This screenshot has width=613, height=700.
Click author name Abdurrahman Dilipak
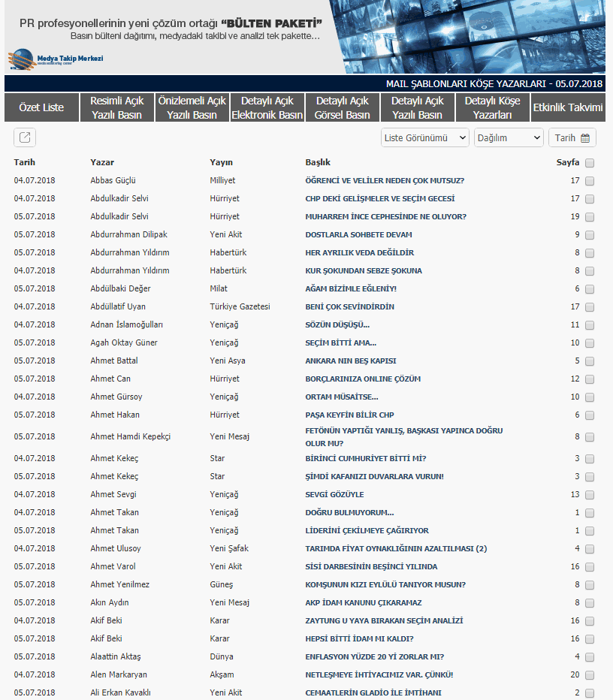(129, 234)
